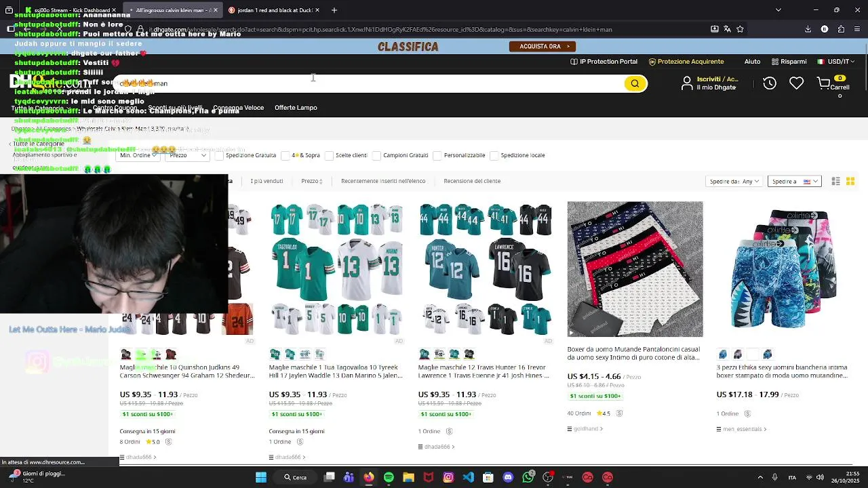Open Firefox from the taskbar
Screen dimensions: 868x488
click(x=368, y=477)
